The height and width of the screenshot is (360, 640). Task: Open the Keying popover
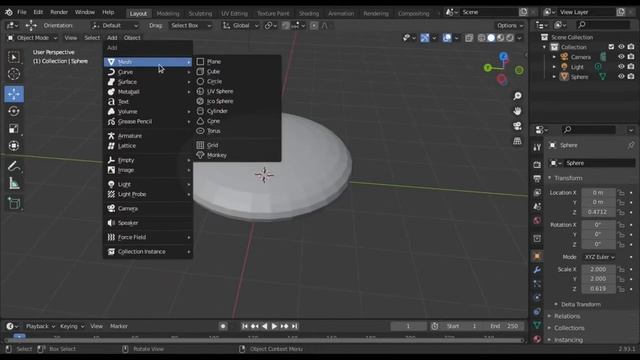tap(72, 326)
